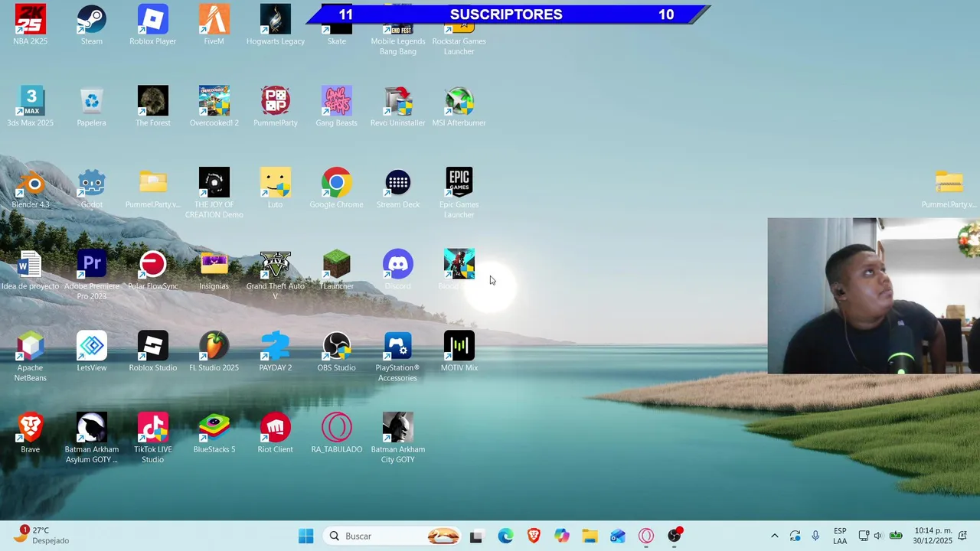Viewport: 980px width, 551px height.
Task: Select the Luto shortcut icon
Action: (276, 184)
